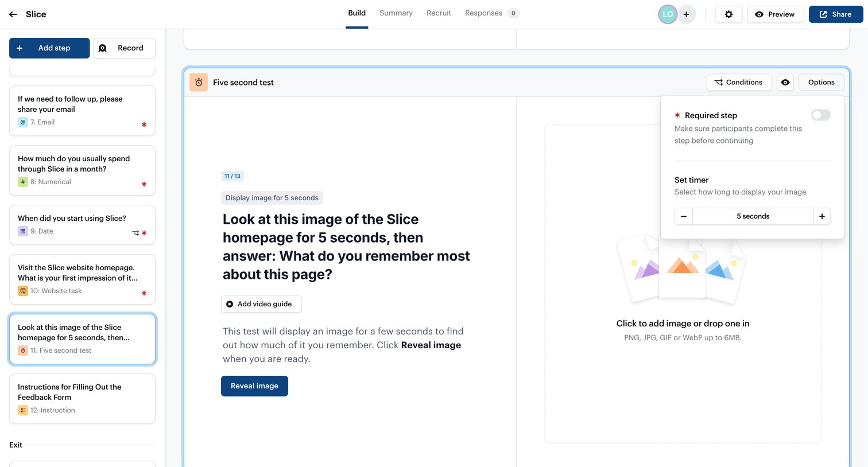This screenshot has width=868, height=467.
Task: Switch to the Recruit tab
Action: (439, 13)
